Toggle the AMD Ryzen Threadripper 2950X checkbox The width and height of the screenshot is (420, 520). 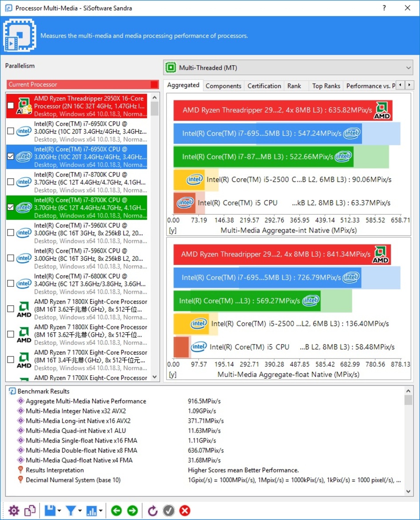point(11,105)
